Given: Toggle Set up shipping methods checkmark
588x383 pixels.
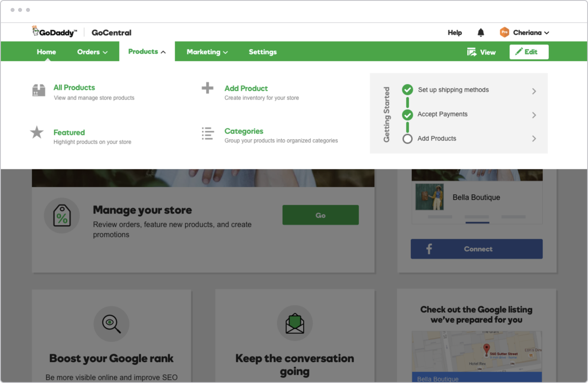Looking at the screenshot, I should pos(407,90).
